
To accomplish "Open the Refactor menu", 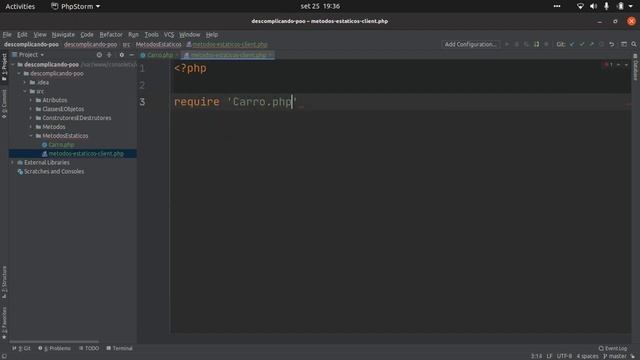I will (x=111, y=35).
